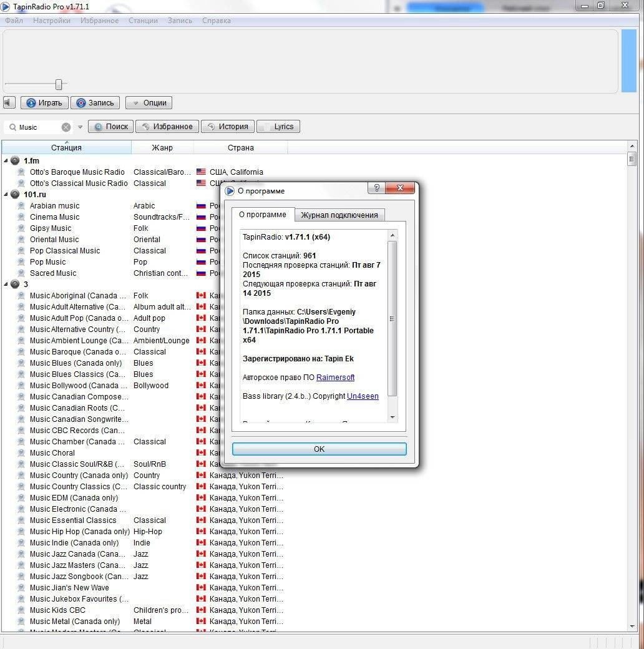The width and height of the screenshot is (644, 649).
Task: Open the search field dropdown arrow
Action: point(80,127)
